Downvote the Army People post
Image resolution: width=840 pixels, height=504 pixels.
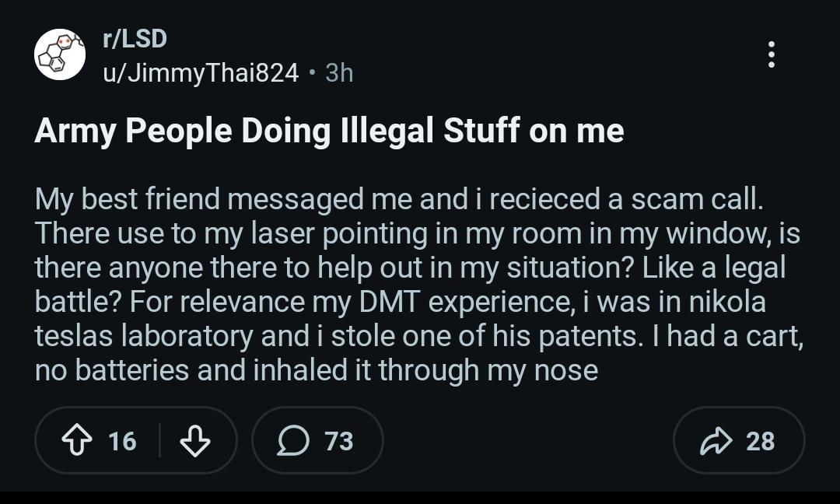(x=194, y=441)
